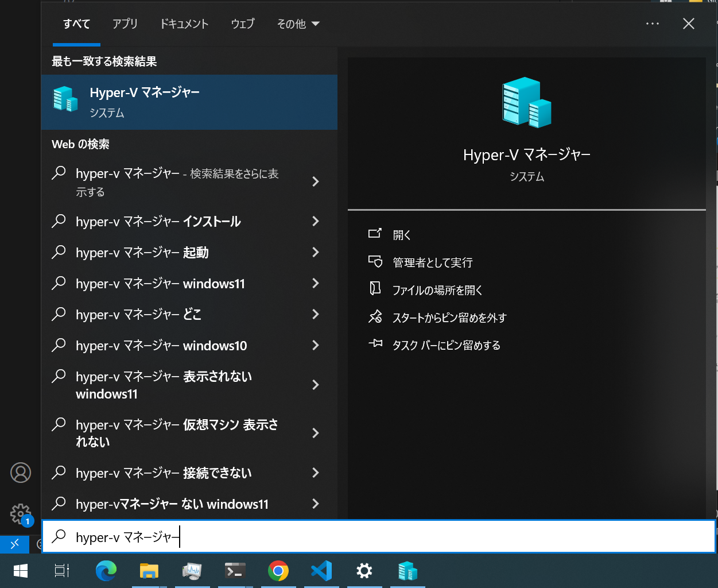The image size is (718, 588).
Task: Open the その他 dropdown filter
Action: pyautogui.click(x=298, y=24)
